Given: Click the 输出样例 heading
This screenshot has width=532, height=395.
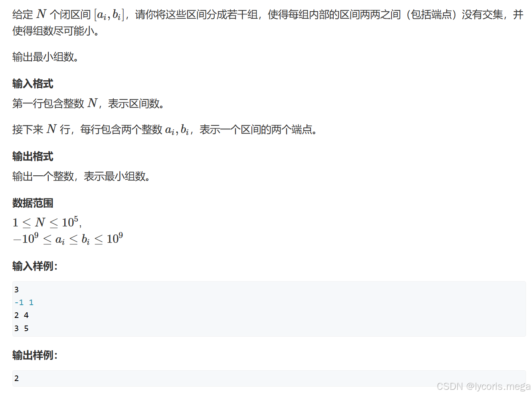Looking at the screenshot, I should point(35,355).
